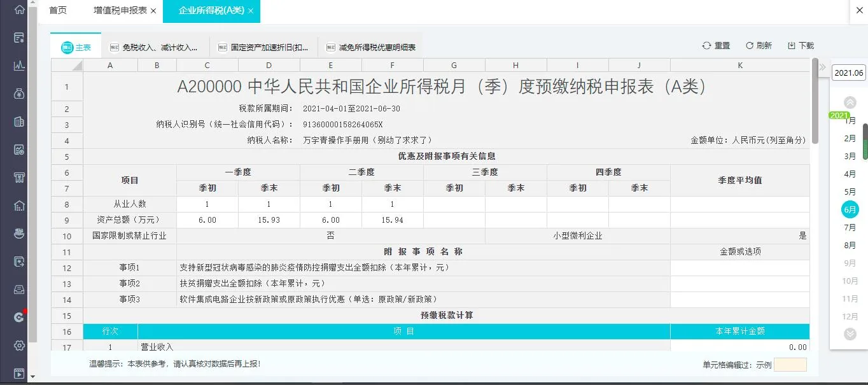
Task: Click third quarter 季初 从业人数 cell
Action: point(454,204)
